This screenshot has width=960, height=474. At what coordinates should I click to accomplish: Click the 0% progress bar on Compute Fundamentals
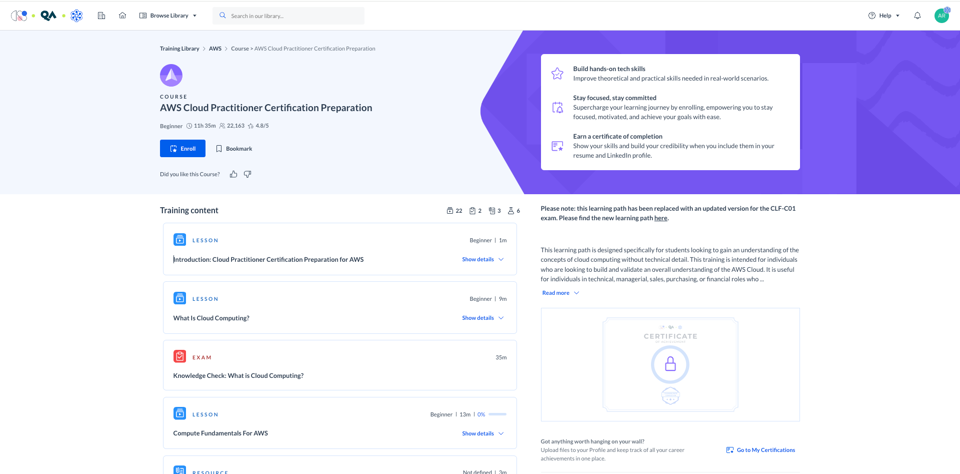(497, 415)
